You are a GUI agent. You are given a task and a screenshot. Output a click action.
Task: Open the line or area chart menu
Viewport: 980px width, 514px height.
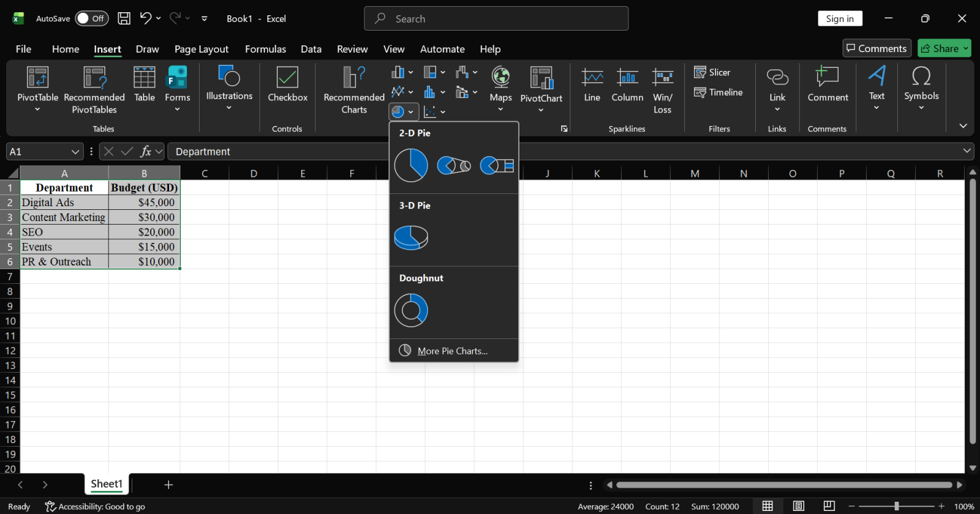click(402, 92)
